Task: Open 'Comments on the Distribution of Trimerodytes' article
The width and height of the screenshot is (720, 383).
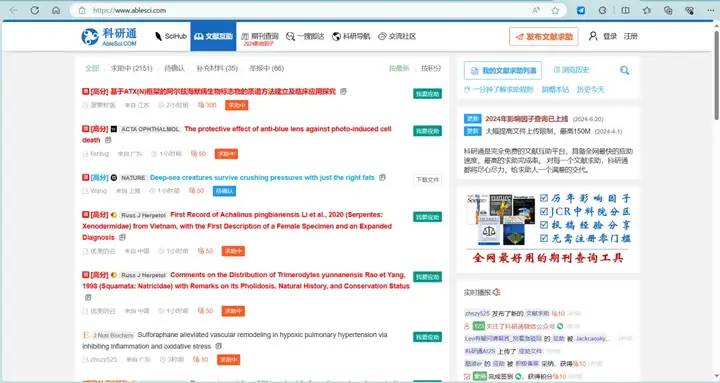Action: 246,280
